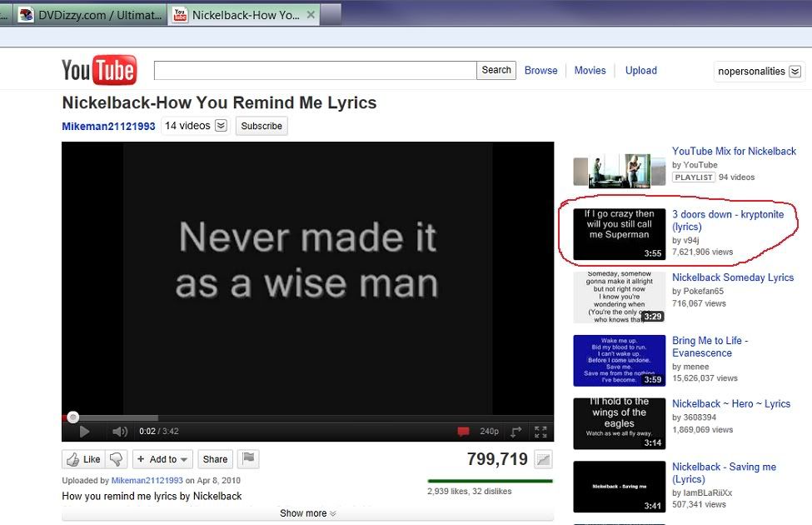The image size is (812, 525).
Task: Like the video with the thumbs-up button
Action: point(83,459)
